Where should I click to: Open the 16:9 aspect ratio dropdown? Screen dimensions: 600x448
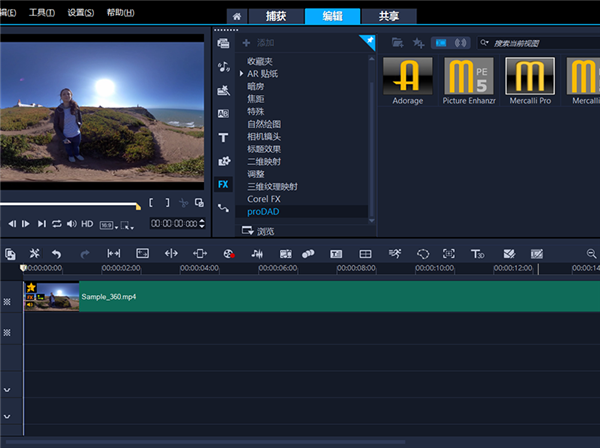(105, 224)
